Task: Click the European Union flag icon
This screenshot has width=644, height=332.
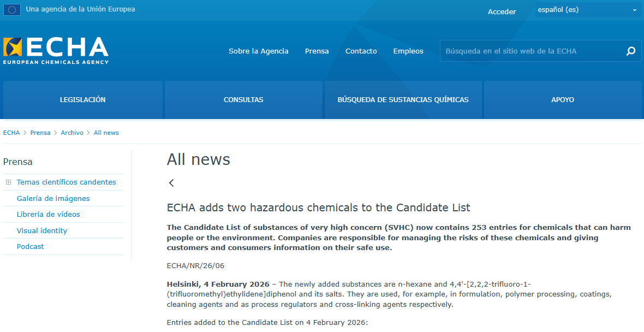Action: [12, 10]
